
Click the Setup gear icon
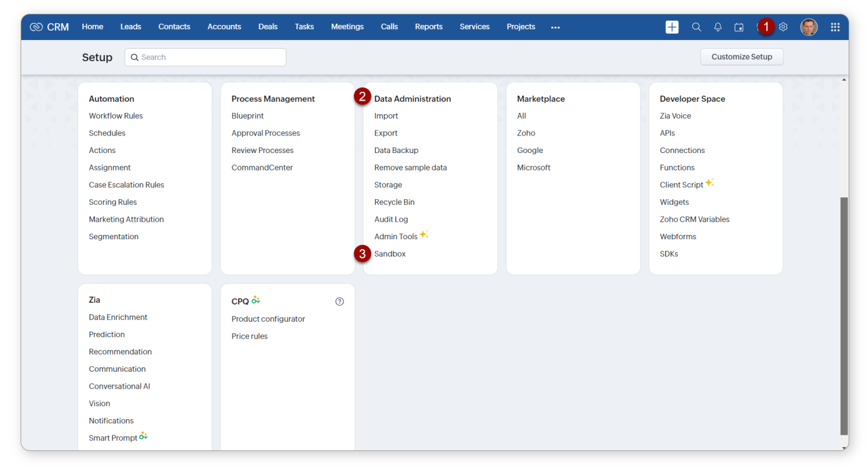[783, 27]
